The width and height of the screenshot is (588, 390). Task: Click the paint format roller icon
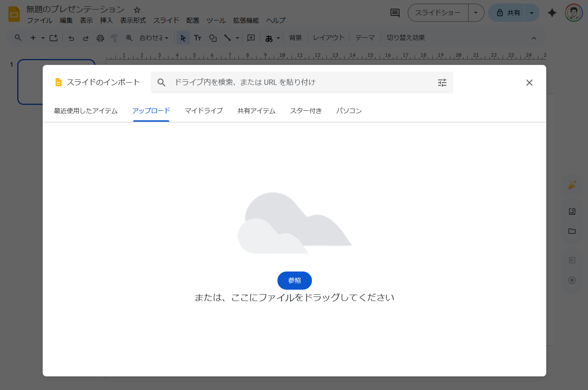[x=114, y=38]
